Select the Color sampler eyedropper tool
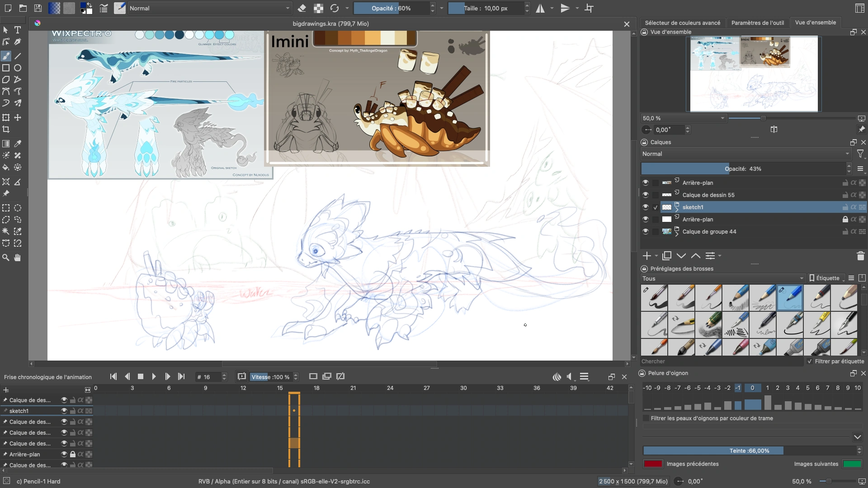868x488 pixels. pyautogui.click(x=18, y=144)
